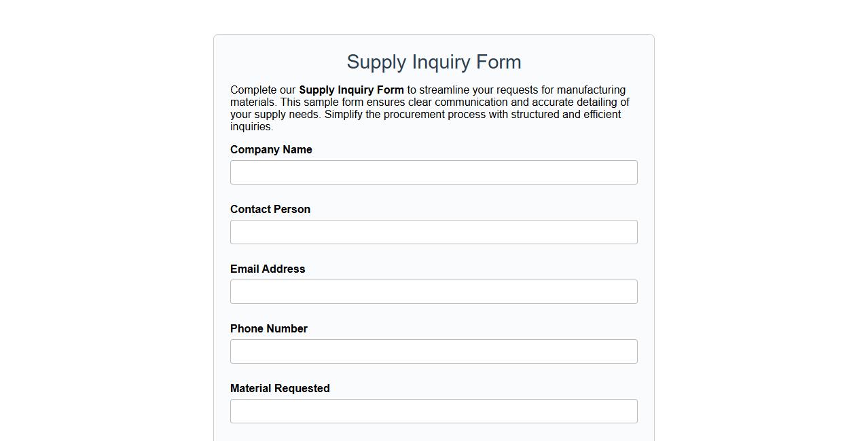Viewport: 868px width, 441px height.
Task: Click the Phone Number input field
Action: click(433, 351)
